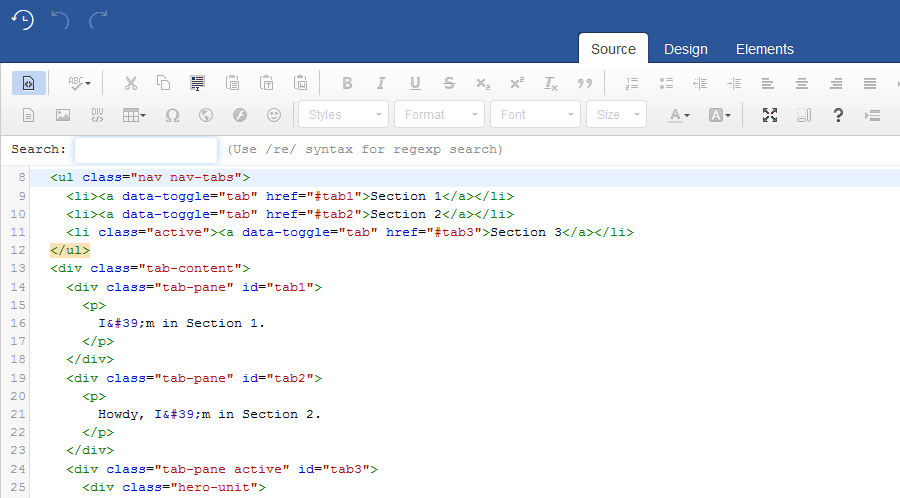Click the Source code toggle icon

click(x=29, y=83)
